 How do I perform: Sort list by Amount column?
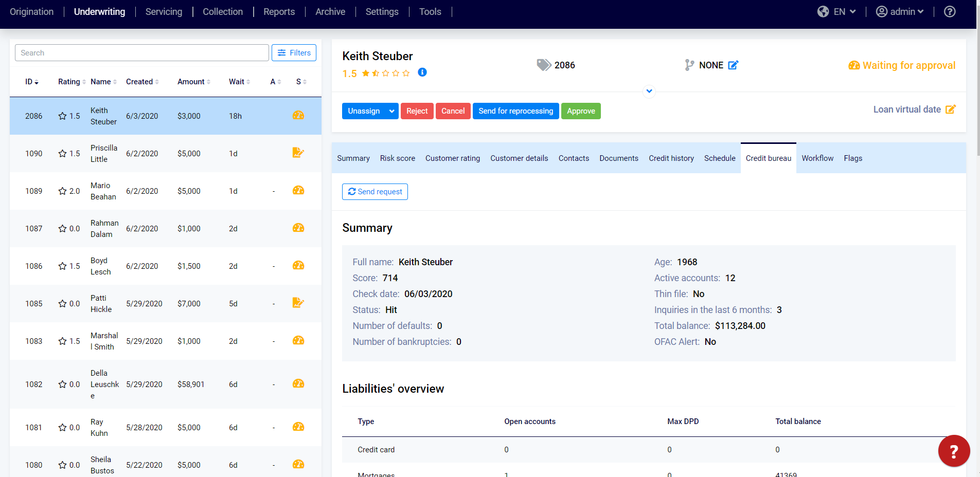tap(194, 82)
